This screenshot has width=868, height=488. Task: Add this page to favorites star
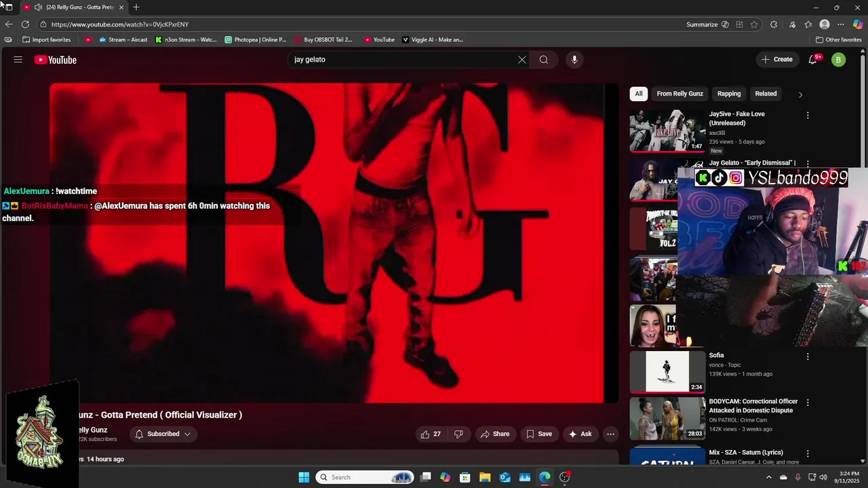[x=753, y=24]
